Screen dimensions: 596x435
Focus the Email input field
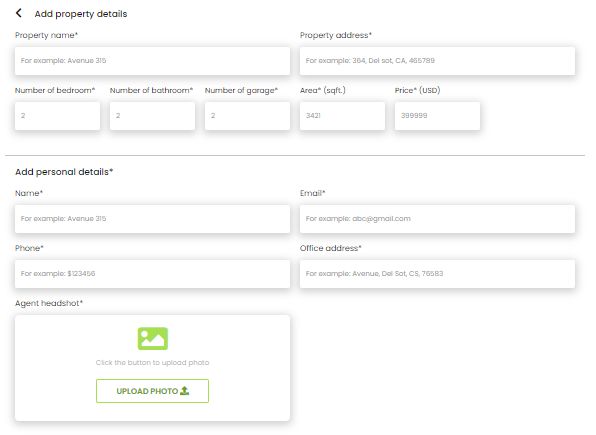437,219
